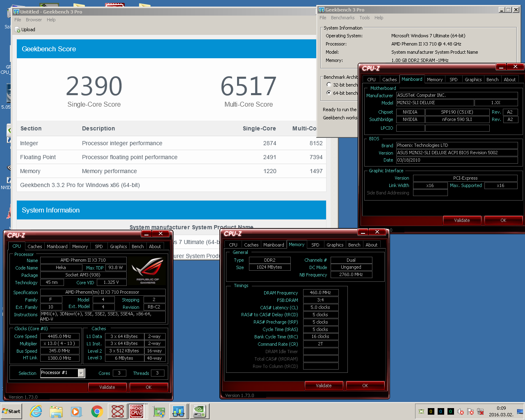
Task: Click OK in CPU-Z Memory window
Action: click(365, 386)
